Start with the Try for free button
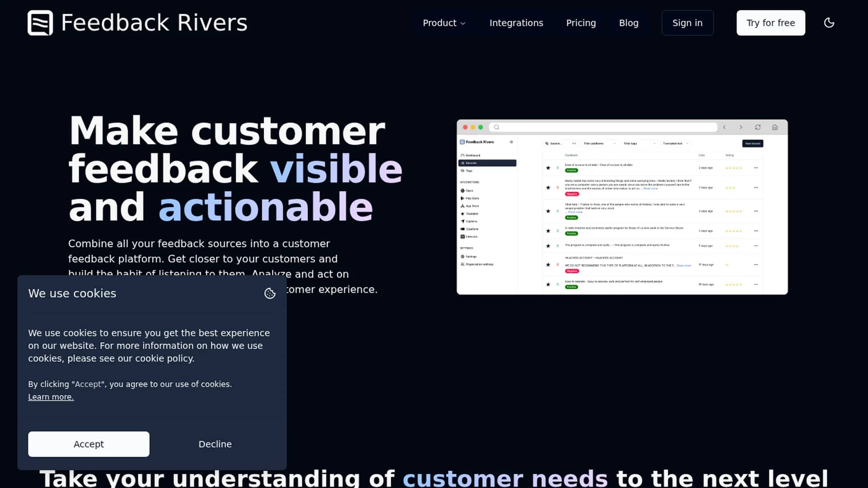 pos(770,23)
